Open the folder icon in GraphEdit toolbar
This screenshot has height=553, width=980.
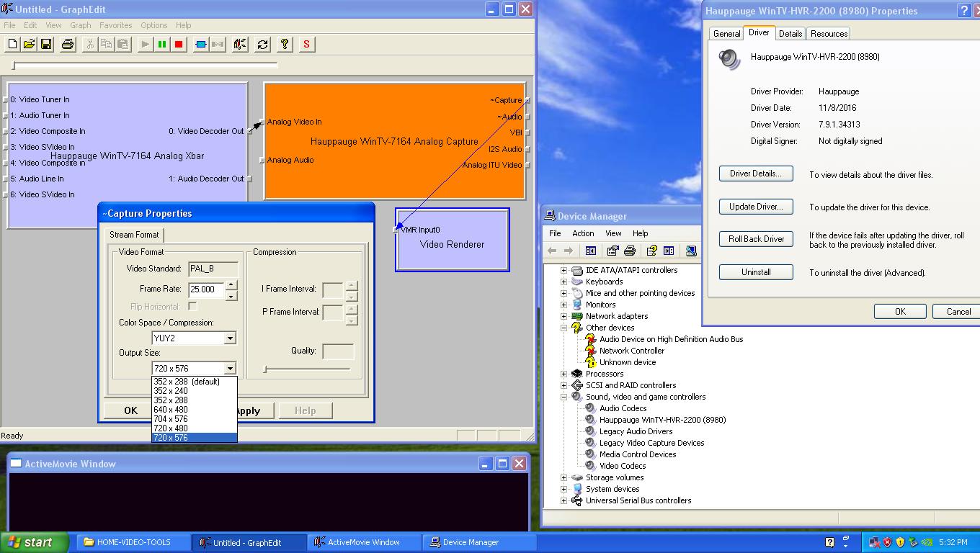(x=29, y=45)
